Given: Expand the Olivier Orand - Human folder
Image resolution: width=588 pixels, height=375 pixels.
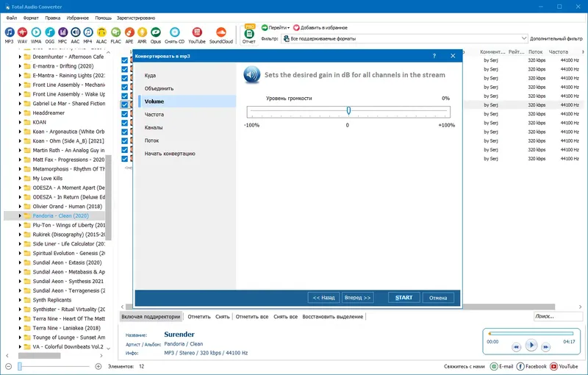Looking at the screenshot, I should [20, 206].
